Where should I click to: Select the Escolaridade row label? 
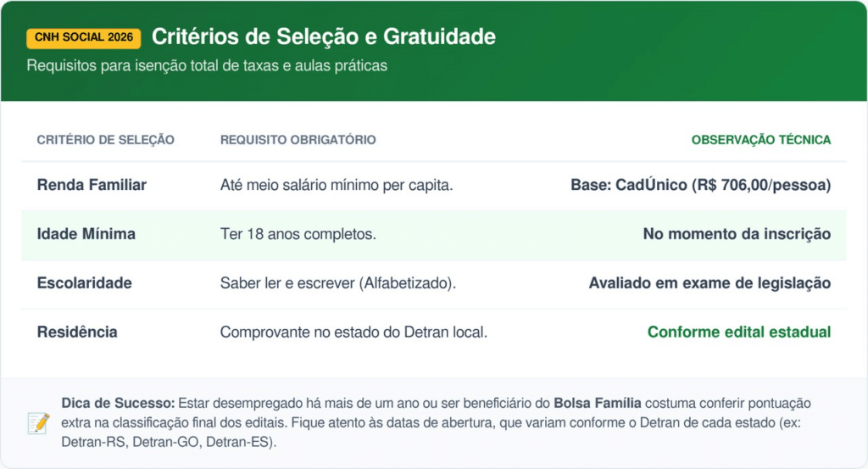coord(85,283)
